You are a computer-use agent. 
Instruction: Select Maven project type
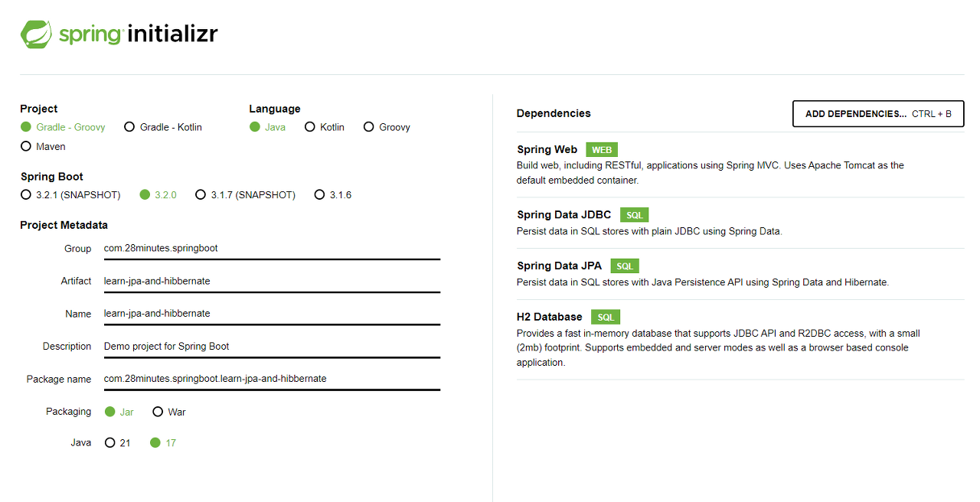tap(26, 146)
